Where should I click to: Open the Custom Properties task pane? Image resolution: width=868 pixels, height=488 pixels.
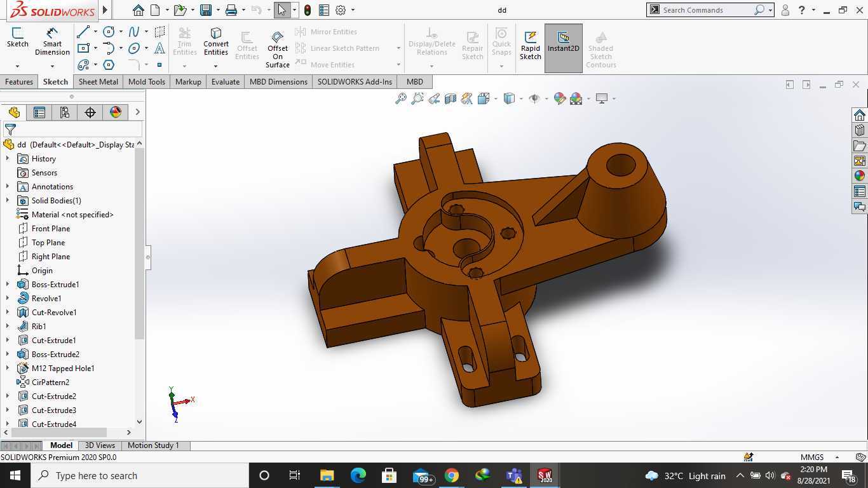click(x=860, y=191)
